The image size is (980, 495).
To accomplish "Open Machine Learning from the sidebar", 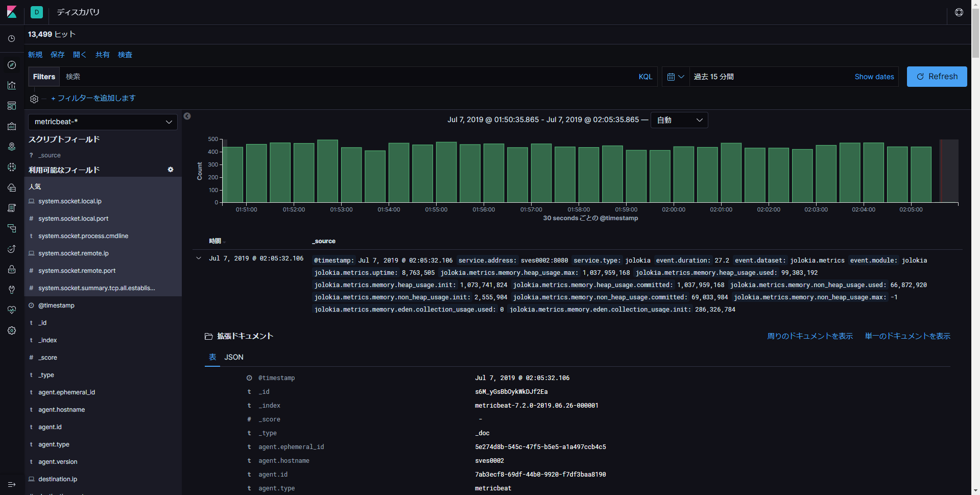I will [x=12, y=167].
